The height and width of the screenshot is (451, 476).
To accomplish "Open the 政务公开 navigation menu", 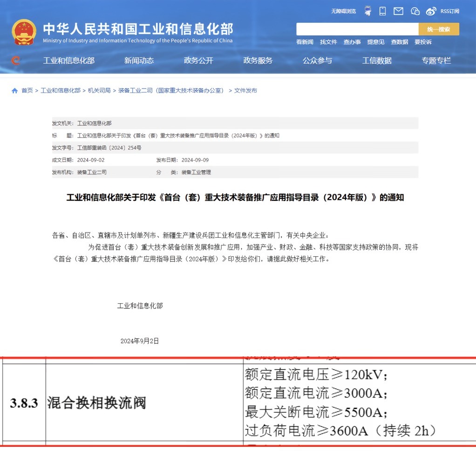I will pos(198,61).
